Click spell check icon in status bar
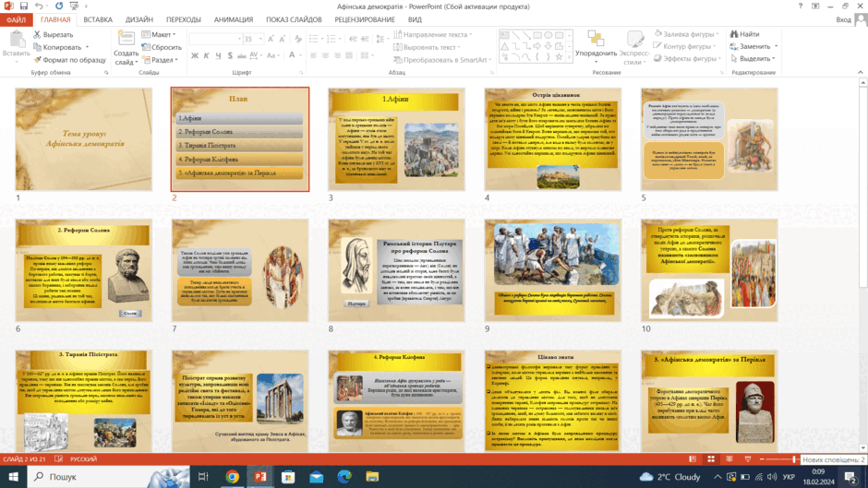868x488 pixels. [59, 459]
